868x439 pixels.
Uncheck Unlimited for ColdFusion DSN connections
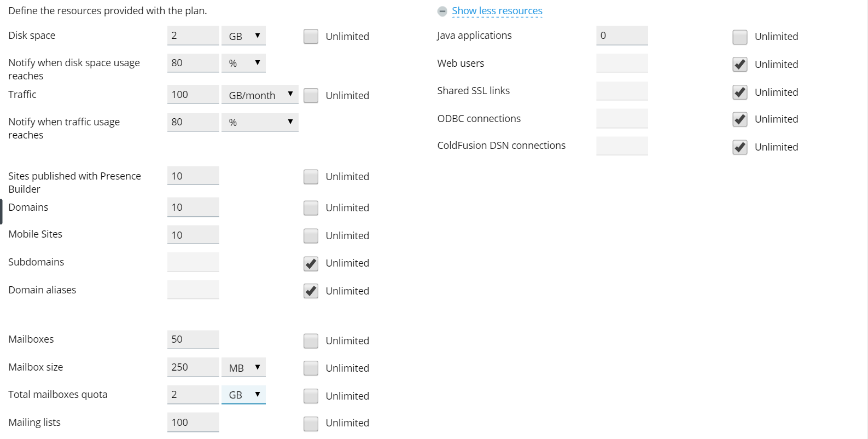pos(739,147)
